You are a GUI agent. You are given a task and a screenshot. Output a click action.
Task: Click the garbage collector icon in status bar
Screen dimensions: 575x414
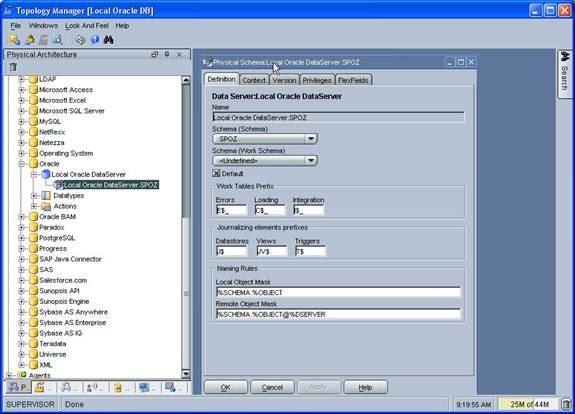(566, 404)
